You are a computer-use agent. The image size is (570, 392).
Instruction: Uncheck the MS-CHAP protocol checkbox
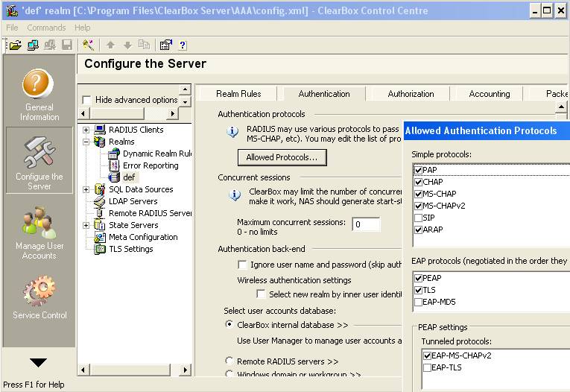tap(418, 194)
